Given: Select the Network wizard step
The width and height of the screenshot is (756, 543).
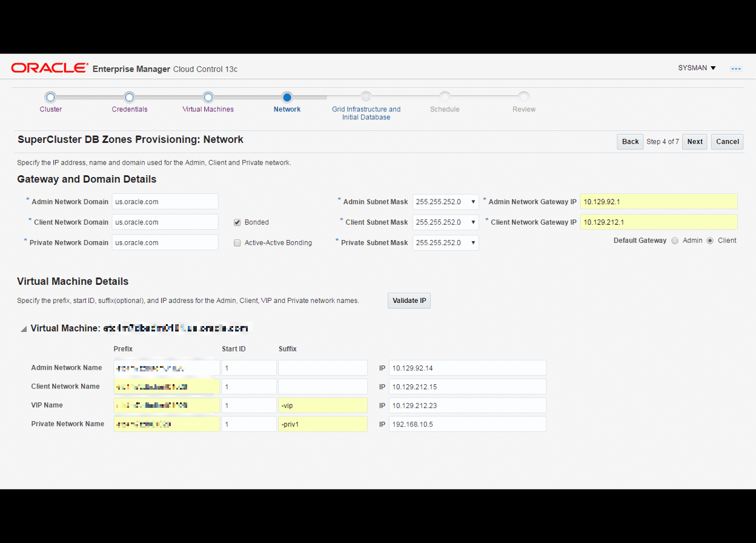Looking at the screenshot, I should tap(287, 109).
